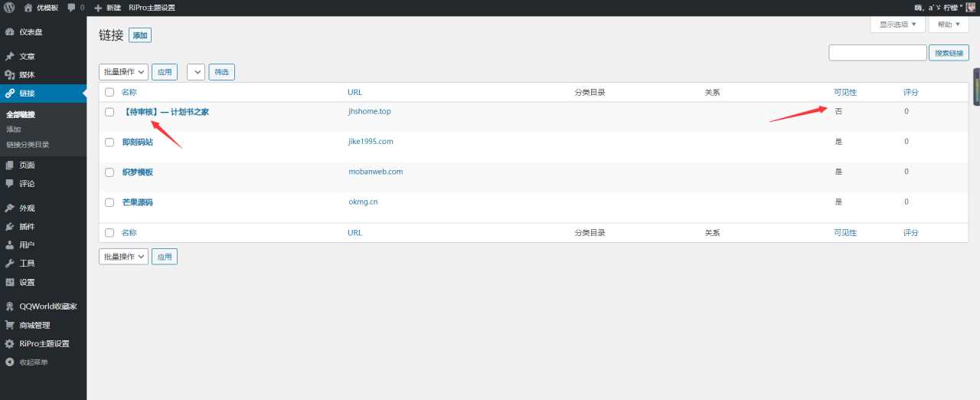The image size is (980, 400).
Task: Collapse the sidebar with 收起菜单 icon
Action: [x=9, y=362]
